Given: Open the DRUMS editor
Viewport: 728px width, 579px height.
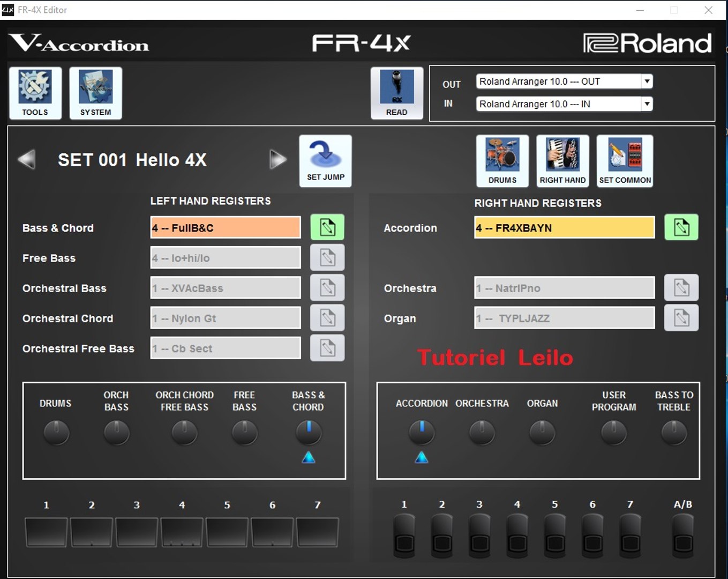Looking at the screenshot, I should (502, 161).
